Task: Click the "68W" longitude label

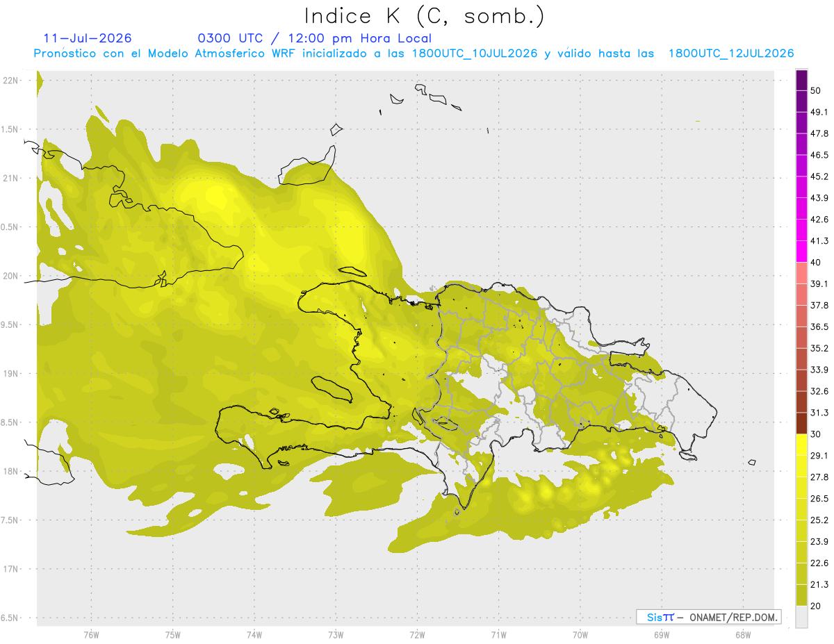Action: [743, 634]
